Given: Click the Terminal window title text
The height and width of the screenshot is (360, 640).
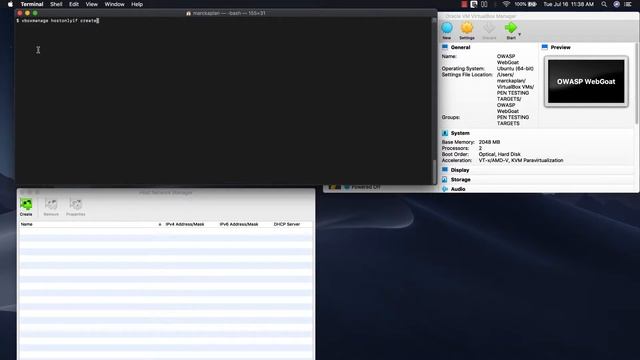Looking at the screenshot, I should [229, 13].
